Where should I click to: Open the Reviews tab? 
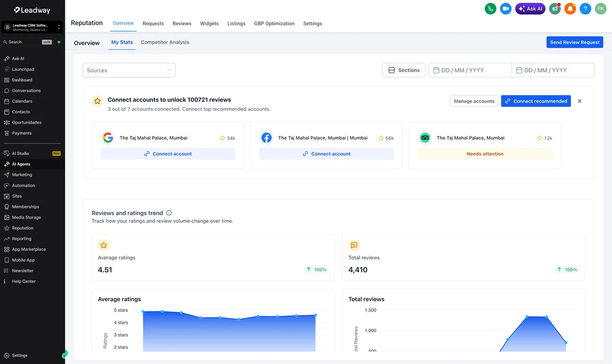click(182, 23)
